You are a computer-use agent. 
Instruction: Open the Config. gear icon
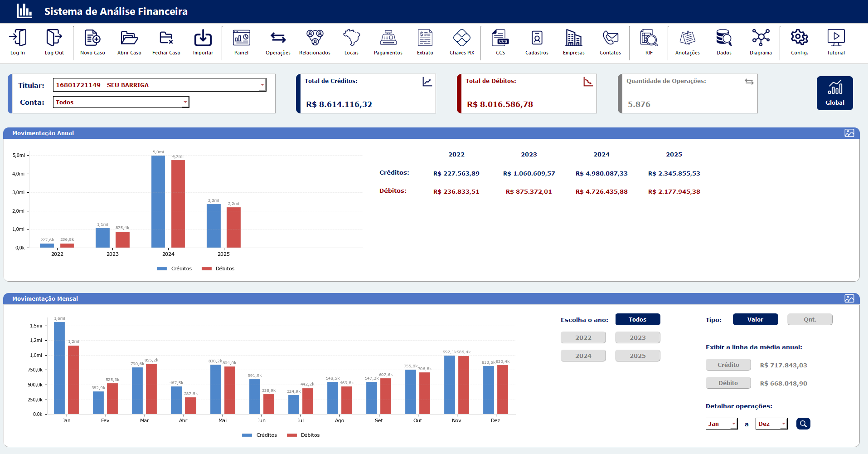tap(800, 38)
